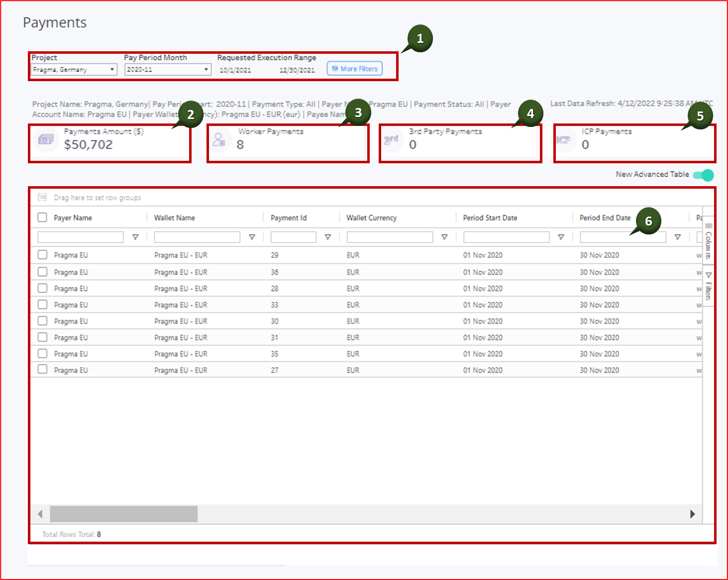Screen dimensions: 728x580
Task: Open the Pay Period Month dropdown
Action: (x=206, y=69)
